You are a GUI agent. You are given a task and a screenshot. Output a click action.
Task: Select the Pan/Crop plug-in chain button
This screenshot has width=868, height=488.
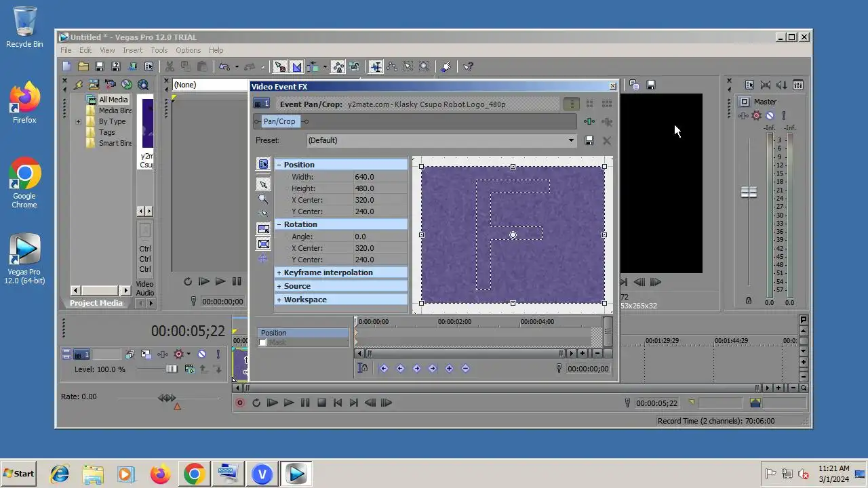279,121
